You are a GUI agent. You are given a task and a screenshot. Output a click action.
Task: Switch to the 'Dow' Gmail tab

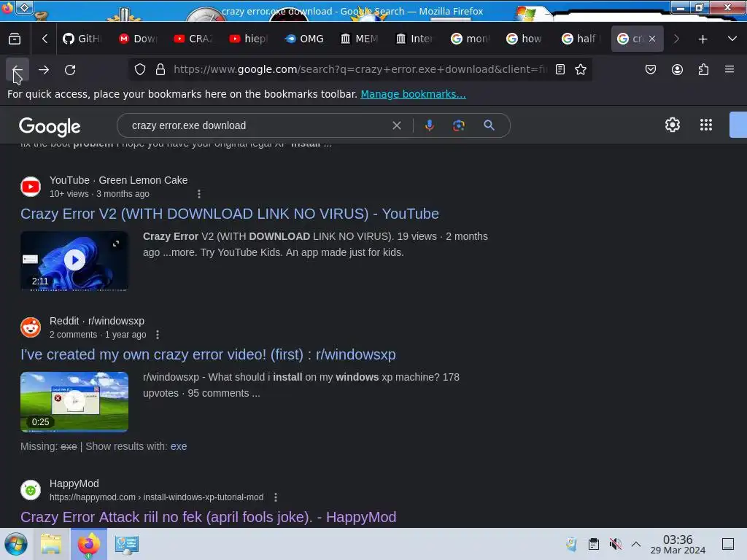tap(139, 39)
